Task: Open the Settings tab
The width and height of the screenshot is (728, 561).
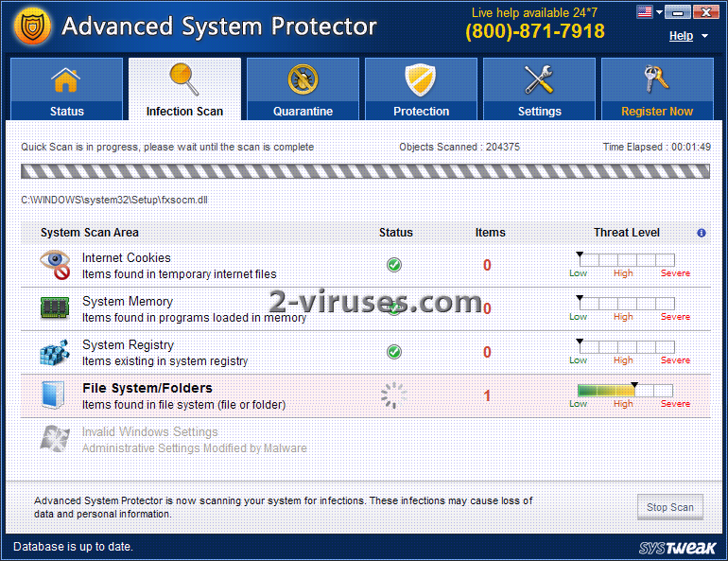Action: [x=539, y=89]
